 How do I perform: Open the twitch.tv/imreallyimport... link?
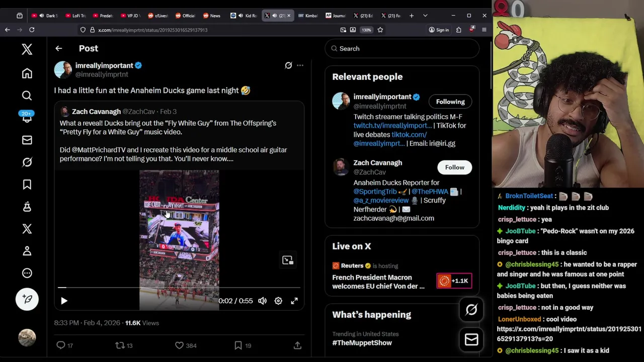(392, 126)
